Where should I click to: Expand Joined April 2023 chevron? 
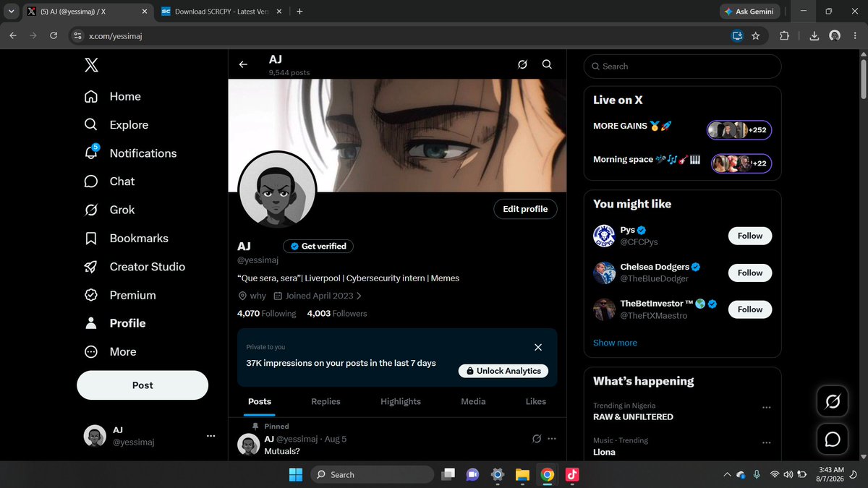pos(359,296)
